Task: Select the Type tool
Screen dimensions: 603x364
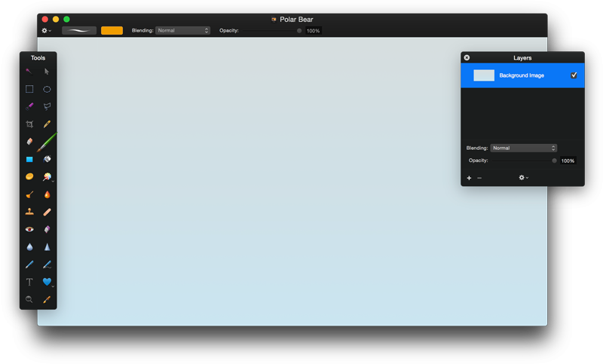Action: [x=29, y=282]
